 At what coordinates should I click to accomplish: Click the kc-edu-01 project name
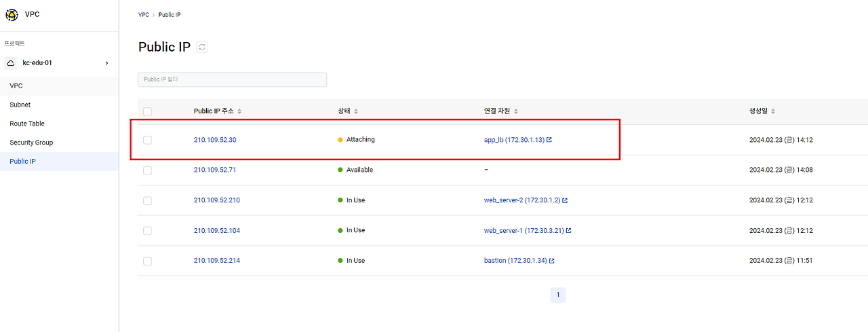pos(37,63)
